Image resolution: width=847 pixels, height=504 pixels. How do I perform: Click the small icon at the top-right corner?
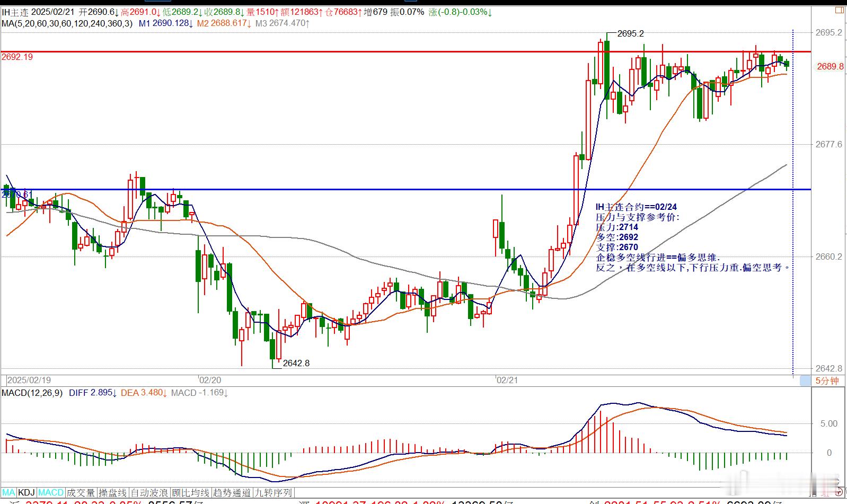click(x=839, y=10)
